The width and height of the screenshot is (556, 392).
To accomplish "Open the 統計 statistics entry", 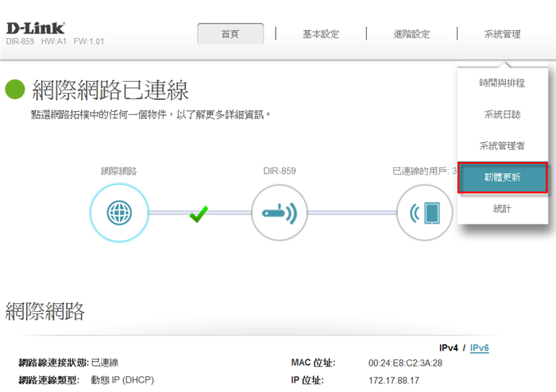I will pyautogui.click(x=502, y=209).
